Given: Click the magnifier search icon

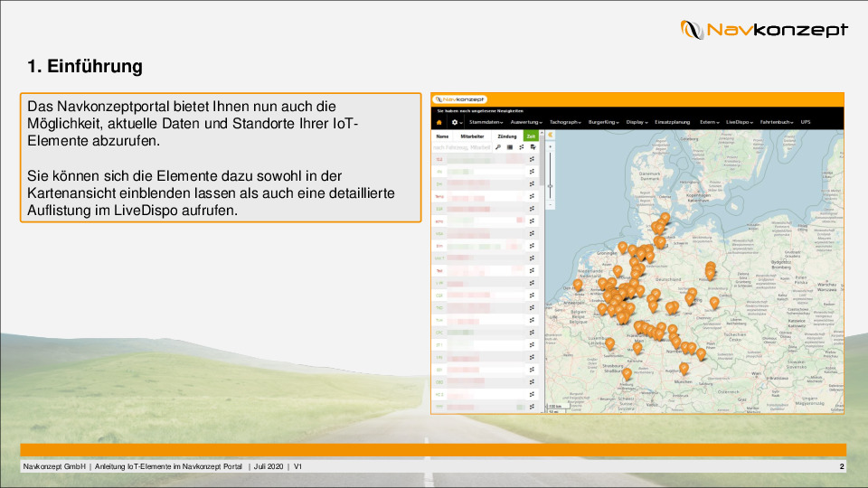Looking at the screenshot, I should tap(497, 147).
